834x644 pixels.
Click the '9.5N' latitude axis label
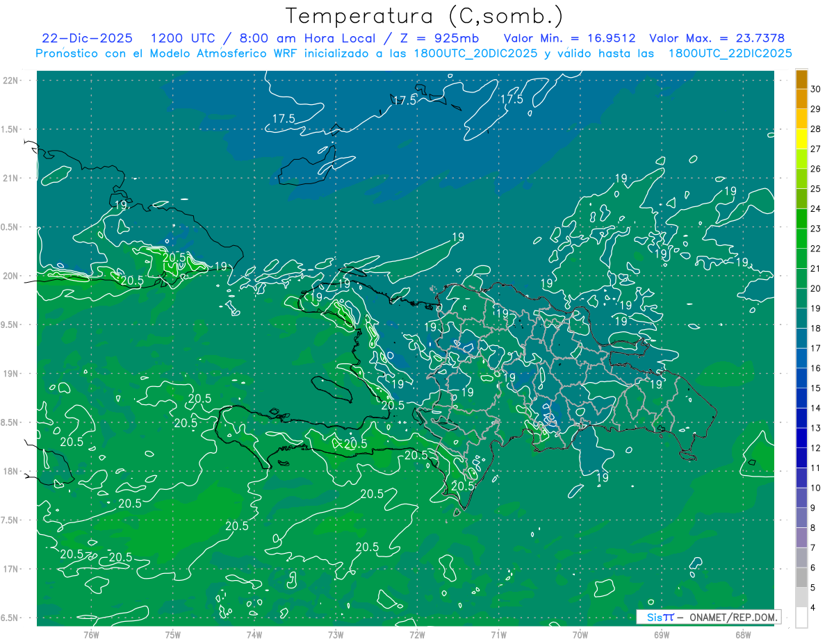10,324
